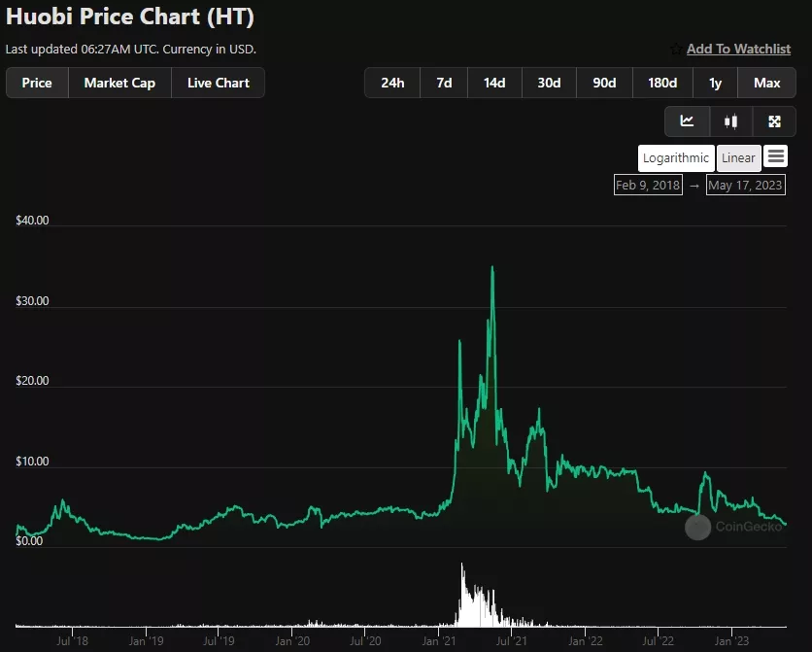Choose the 7d time range
The height and width of the screenshot is (652, 812).
pyautogui.click(x=444, y=83)
